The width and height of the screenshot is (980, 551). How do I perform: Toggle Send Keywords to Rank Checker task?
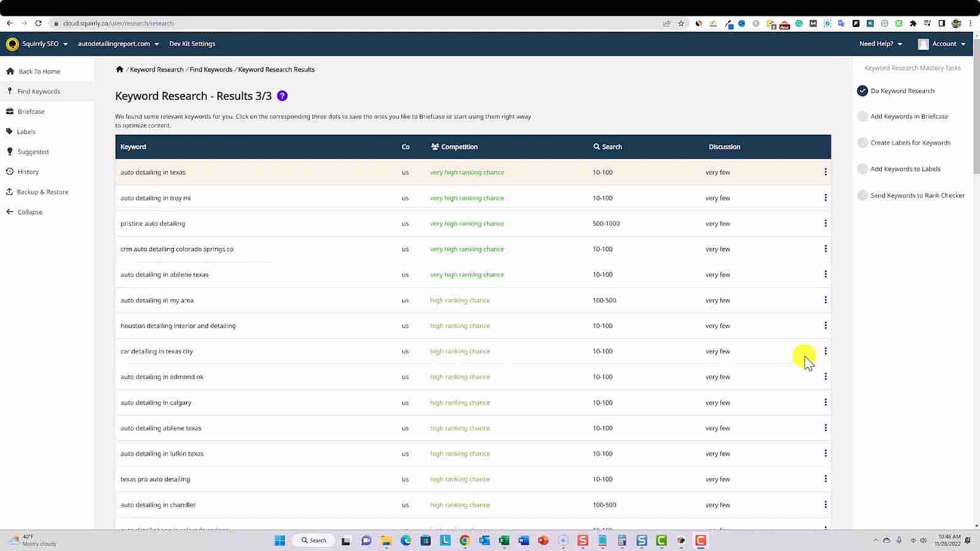coord(862,195)
